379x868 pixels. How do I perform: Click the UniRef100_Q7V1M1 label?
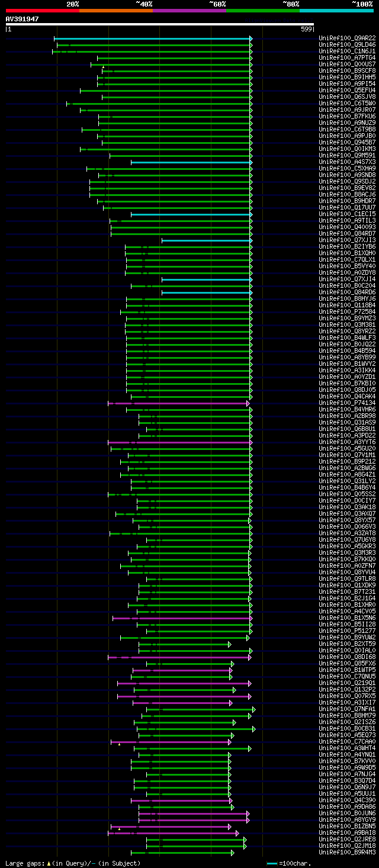347,455
